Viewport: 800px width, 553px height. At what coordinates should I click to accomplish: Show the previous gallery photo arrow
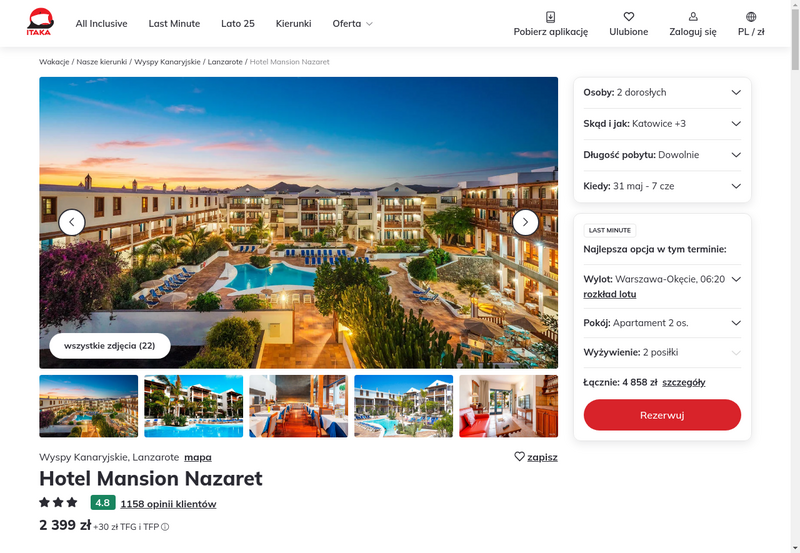pyautogui.click(x=71, y=222)
